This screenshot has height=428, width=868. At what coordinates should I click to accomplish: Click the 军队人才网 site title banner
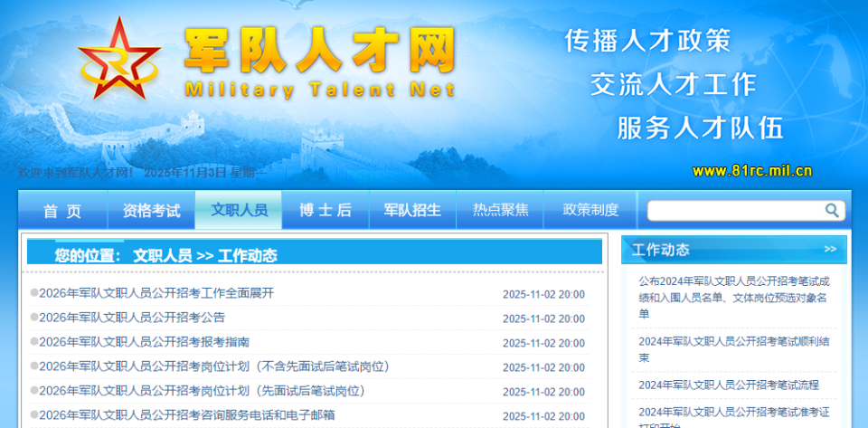319,51
